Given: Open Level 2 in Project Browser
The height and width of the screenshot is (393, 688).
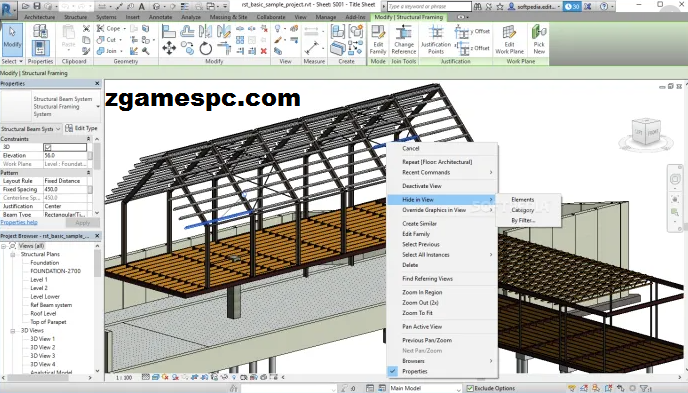Looking at the screenshot, I should 39,288.
